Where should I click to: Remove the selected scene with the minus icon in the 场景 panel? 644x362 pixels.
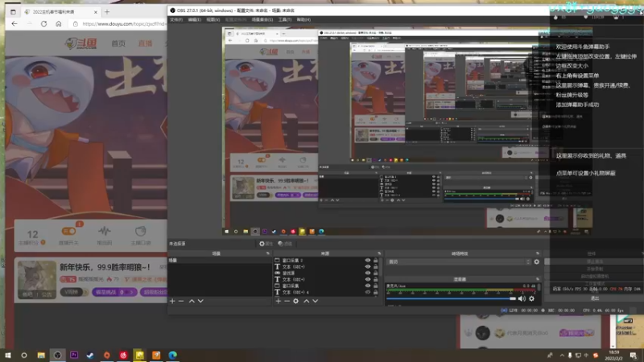pos(181,301)
